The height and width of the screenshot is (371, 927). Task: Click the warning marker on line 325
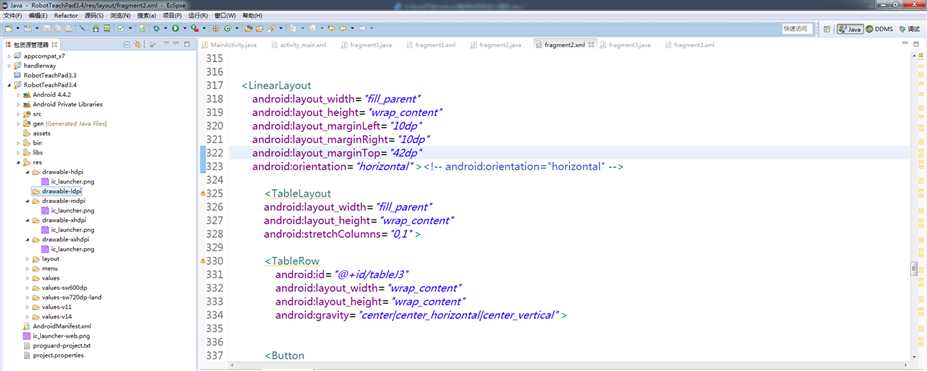[202, 194]
